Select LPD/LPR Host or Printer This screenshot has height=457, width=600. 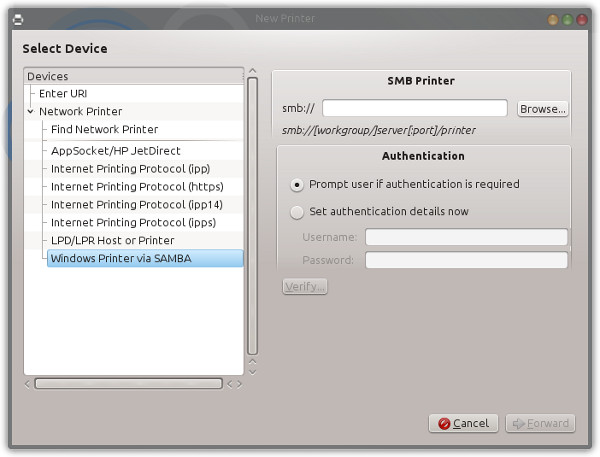pos(112,240)
